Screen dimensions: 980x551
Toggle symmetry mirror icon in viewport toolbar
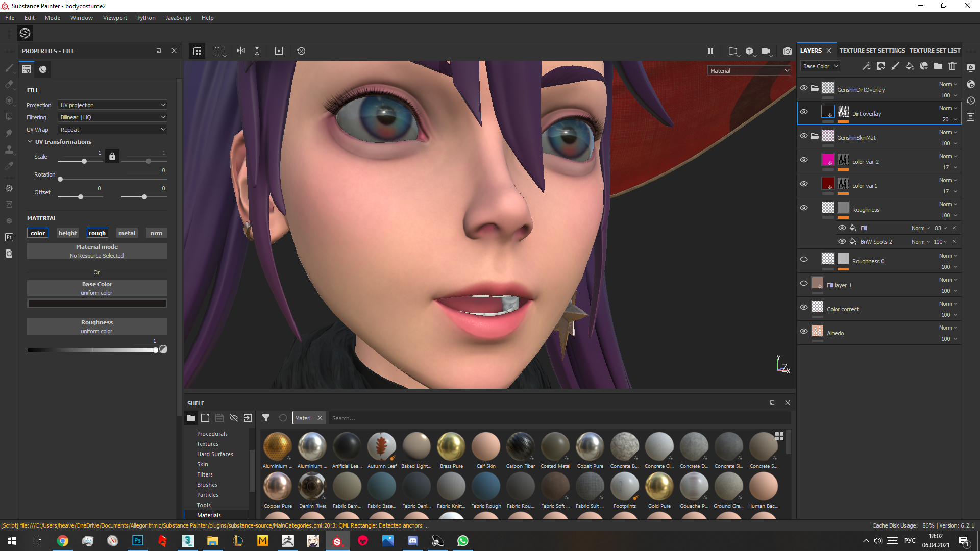(x=241, y=51)
